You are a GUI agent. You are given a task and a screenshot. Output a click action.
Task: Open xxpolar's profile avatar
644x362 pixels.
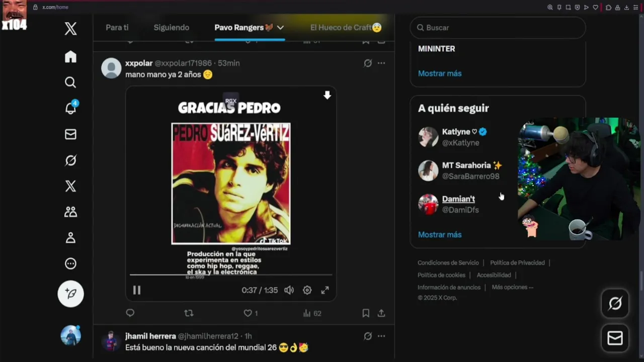click(x=111, y=68)
